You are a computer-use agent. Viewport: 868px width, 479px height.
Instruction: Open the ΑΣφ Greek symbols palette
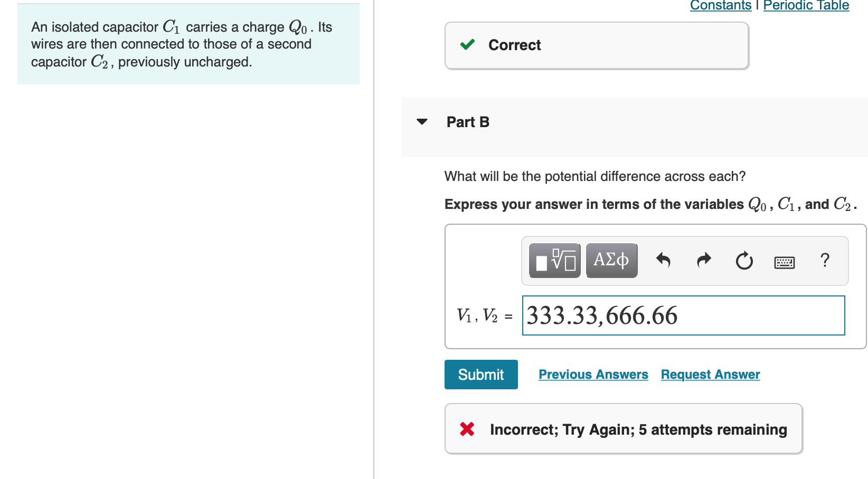pyautogui.click(x=611, y=260)
